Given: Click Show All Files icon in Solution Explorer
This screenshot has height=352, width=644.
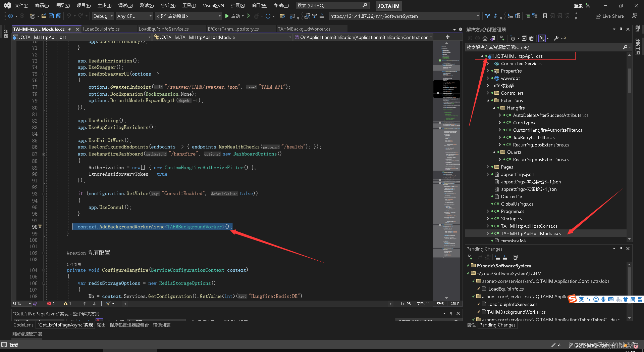Looking at the screenshot, I should 532,38.
